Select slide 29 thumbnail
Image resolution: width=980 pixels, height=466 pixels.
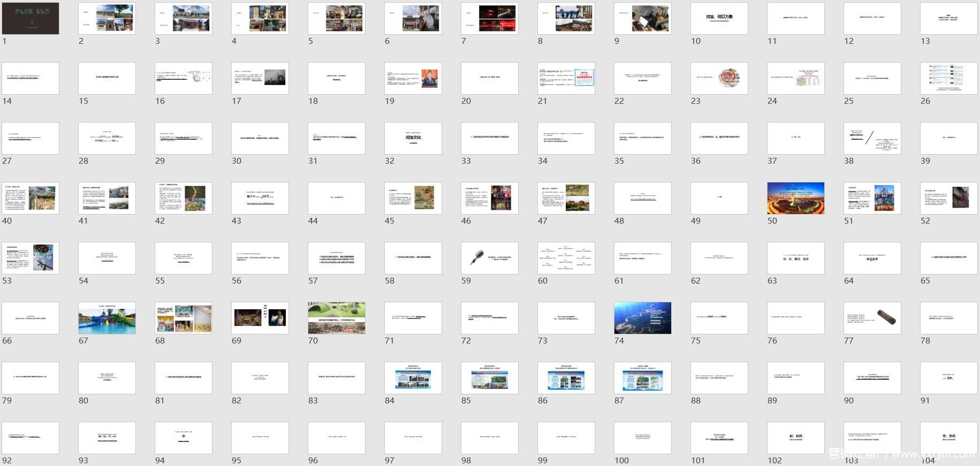tap(184, 138)
